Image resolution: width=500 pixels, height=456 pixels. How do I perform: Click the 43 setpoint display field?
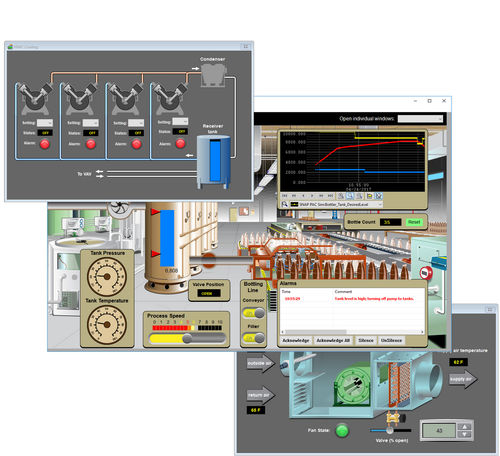pyautogui.click(x=439, y=431)
